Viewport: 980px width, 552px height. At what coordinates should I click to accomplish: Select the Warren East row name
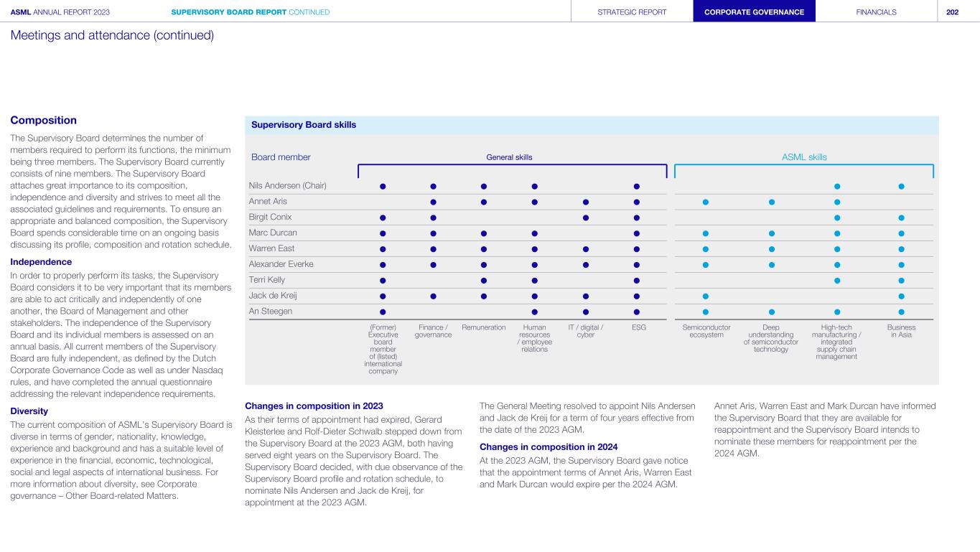[273, 248]
